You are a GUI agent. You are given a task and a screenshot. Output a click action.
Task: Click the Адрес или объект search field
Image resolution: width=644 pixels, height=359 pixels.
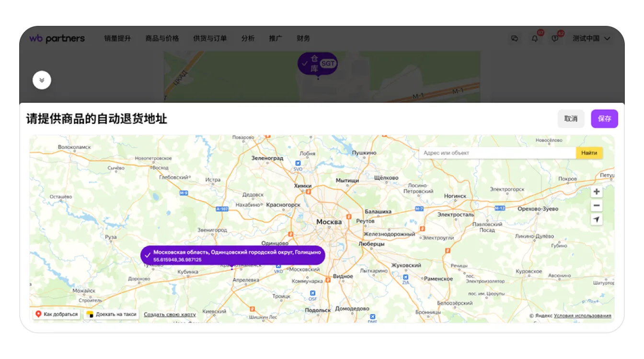click(x=497, y=153)
